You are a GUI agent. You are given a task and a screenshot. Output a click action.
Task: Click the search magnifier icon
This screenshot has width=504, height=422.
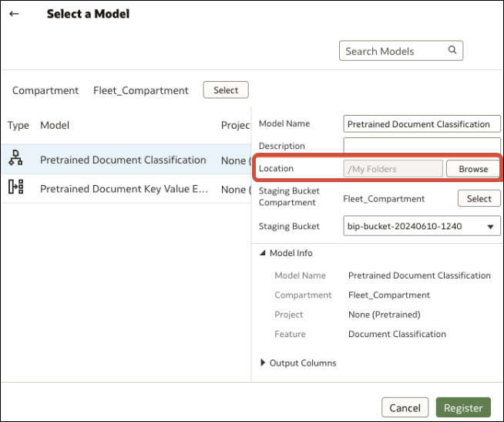[x=452, y=51]
